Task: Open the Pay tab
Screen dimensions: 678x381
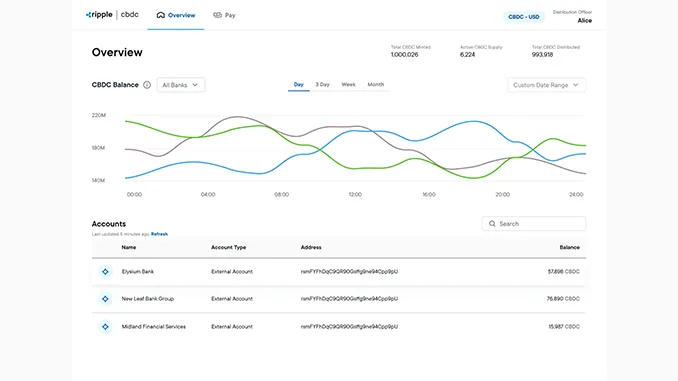Action: coord(224,15)
